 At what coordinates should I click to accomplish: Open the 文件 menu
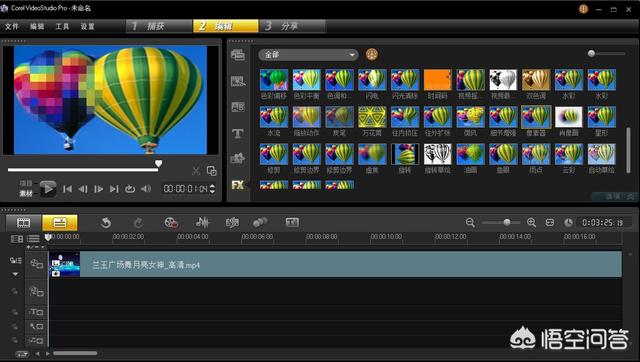[x=12, y=26]
